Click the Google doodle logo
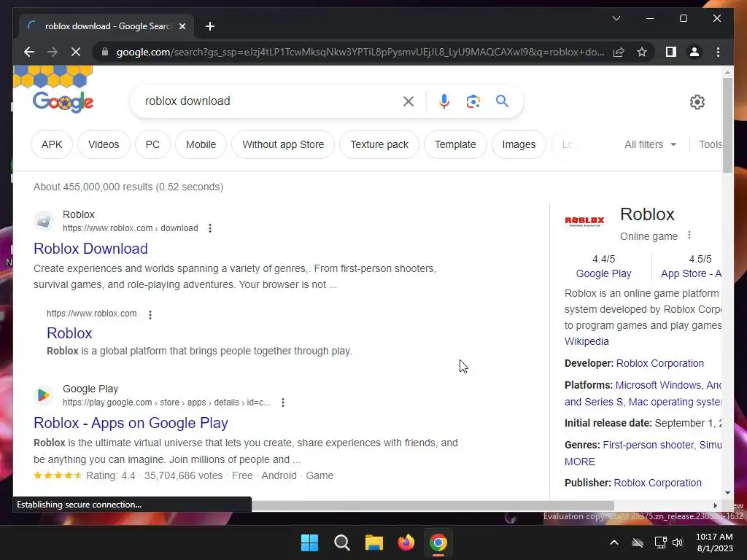The height and width of the screenshot is (560, 747). click(63, 101)
